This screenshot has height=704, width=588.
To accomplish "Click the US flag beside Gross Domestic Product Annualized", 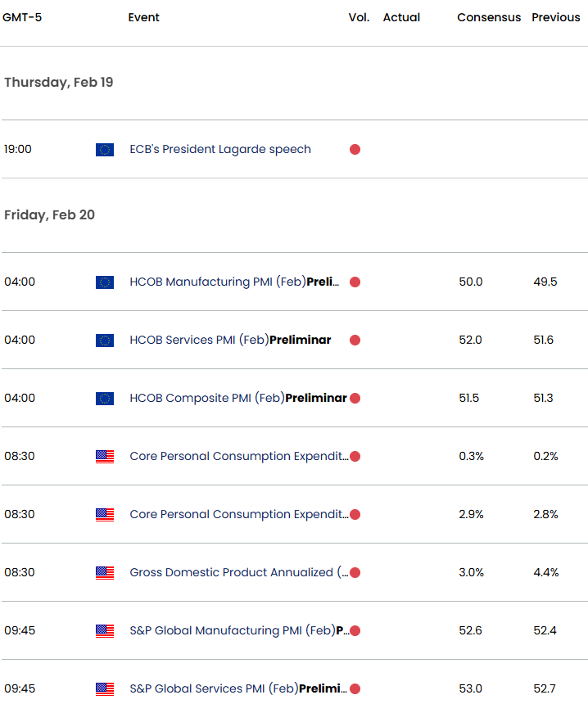I will coord(104,573).
